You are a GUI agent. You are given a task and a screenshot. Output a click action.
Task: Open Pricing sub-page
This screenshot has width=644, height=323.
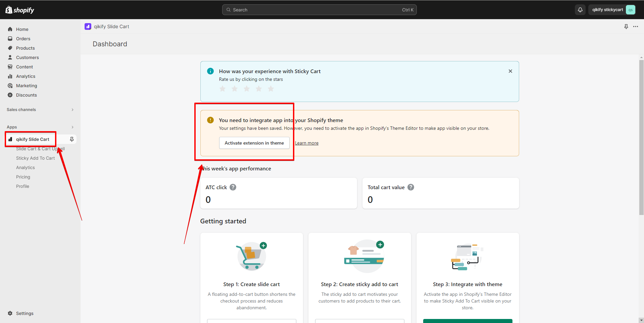[x=23, y=177]
